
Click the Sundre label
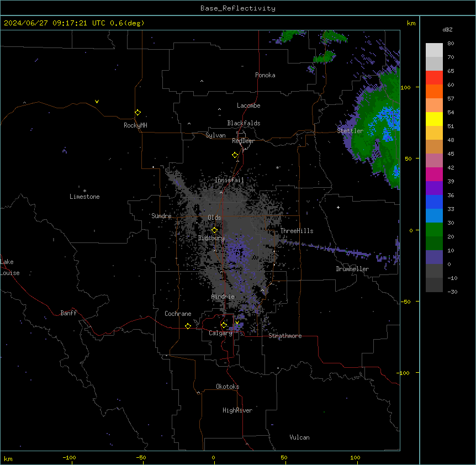(161, 216)
